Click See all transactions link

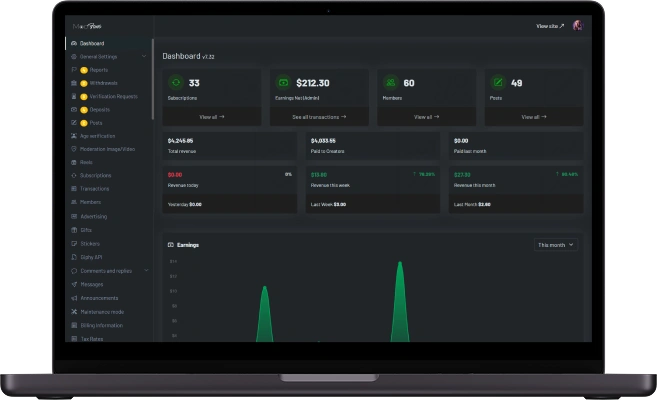point(319,117)
